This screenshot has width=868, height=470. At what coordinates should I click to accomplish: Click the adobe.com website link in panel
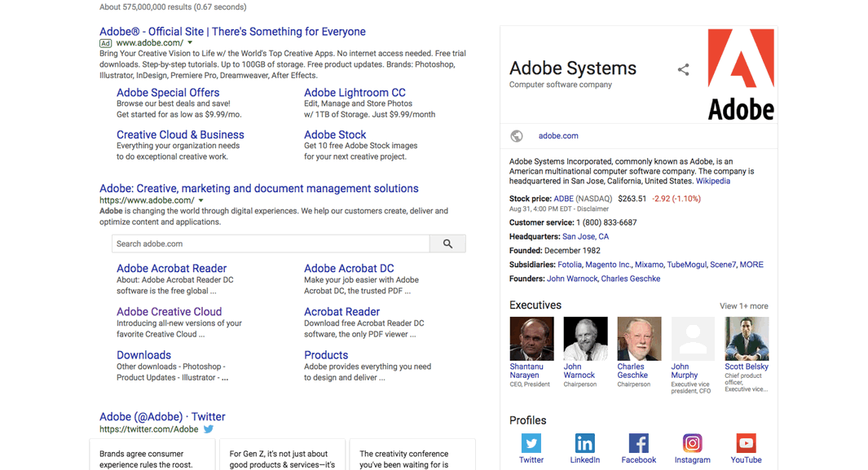558,136
